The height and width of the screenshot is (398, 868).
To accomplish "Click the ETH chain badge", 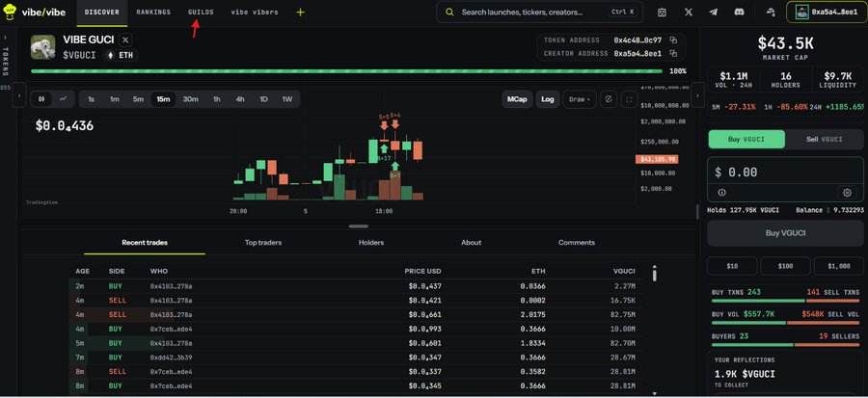I will 120,55.
